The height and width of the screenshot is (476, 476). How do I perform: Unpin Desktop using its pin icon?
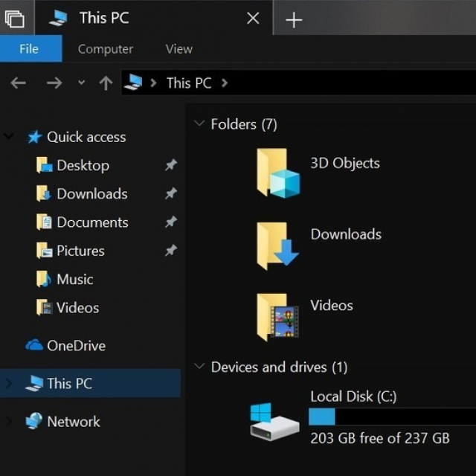click(x=171, y=165)
